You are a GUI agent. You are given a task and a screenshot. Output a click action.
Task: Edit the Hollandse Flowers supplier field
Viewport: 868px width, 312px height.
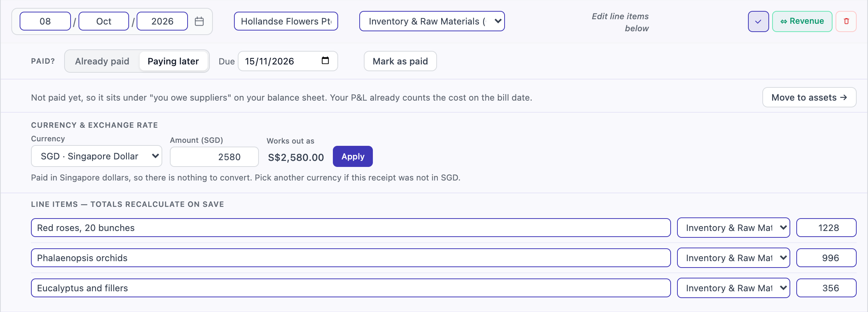pyautogui.click(x=286, y=21)
